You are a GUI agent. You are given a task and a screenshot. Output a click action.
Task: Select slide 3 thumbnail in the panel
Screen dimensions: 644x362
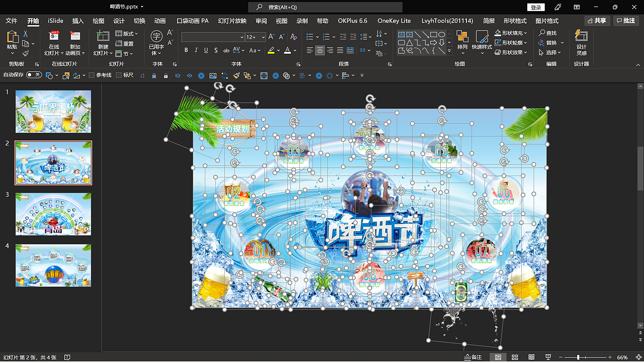(53, 214)
